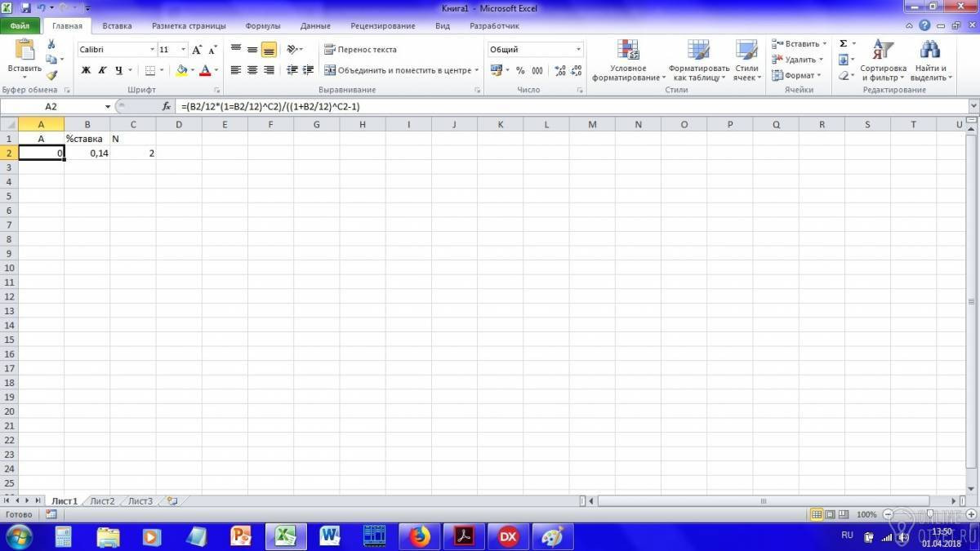Click Sort and Filter (Сортировка и фильтр)
Image resolution: width=980 pixels, height=551 pixels.
(883, 60)
